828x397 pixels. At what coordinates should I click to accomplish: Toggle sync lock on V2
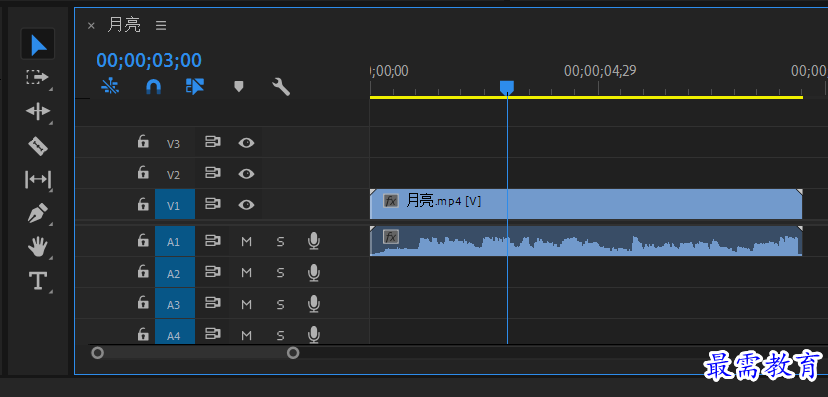click(213, 173)
